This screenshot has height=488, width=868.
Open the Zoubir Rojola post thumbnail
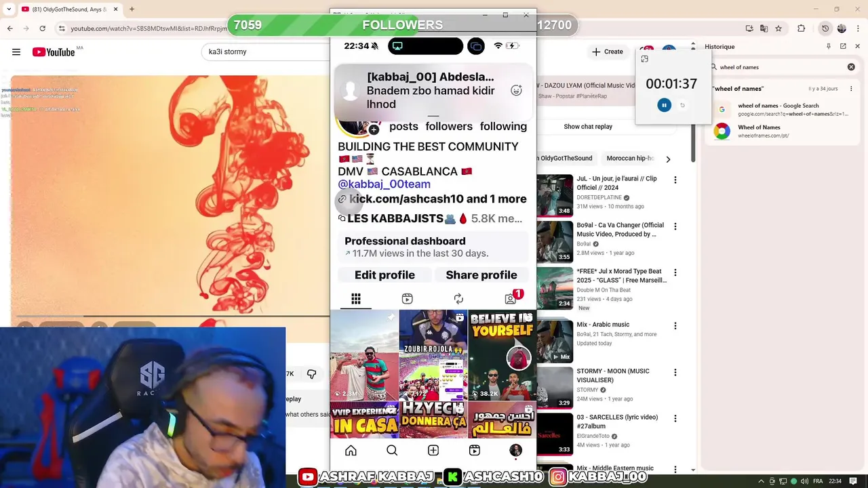point(433,355)
